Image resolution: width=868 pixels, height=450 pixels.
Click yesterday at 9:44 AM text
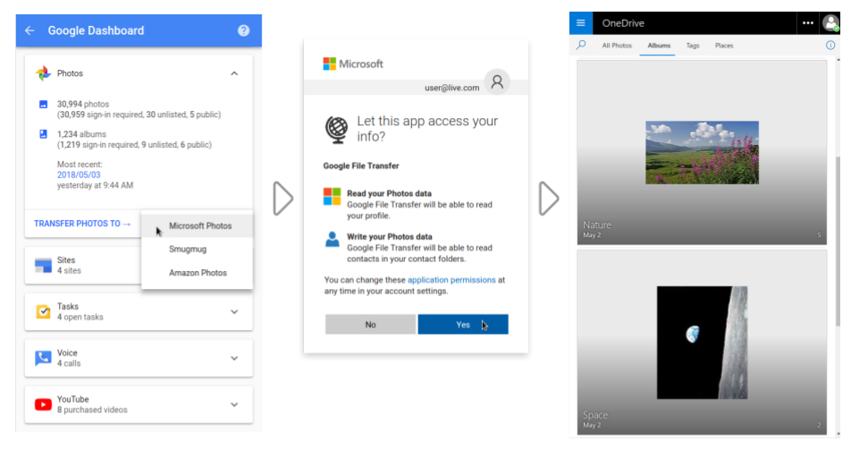point(96,185)
